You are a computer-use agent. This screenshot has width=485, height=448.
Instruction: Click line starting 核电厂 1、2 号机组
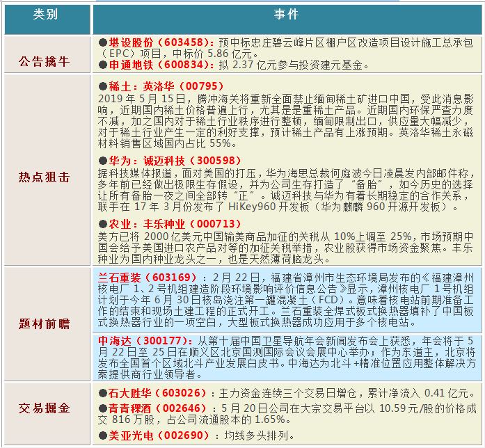[285, 289]
